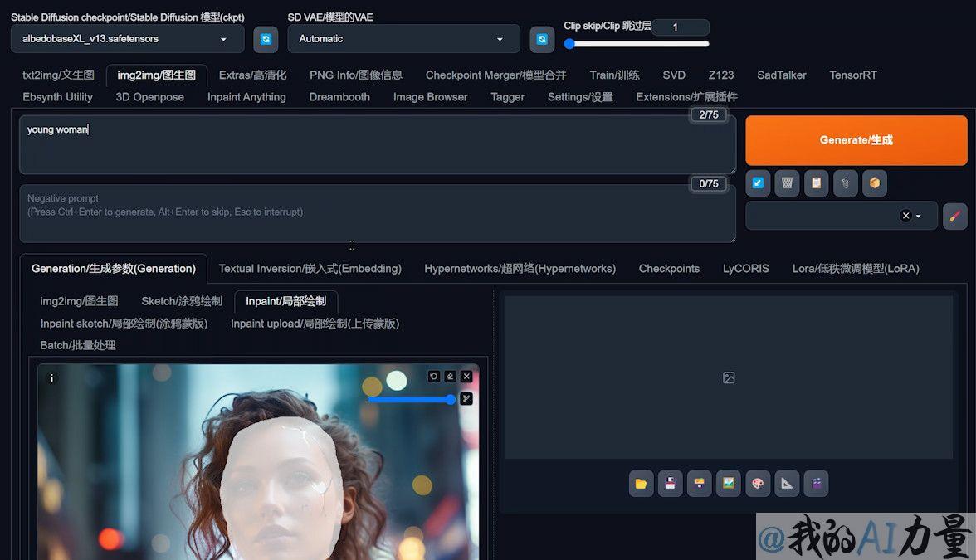Focus the prompt box containing 'young woman'

[377, 144]
